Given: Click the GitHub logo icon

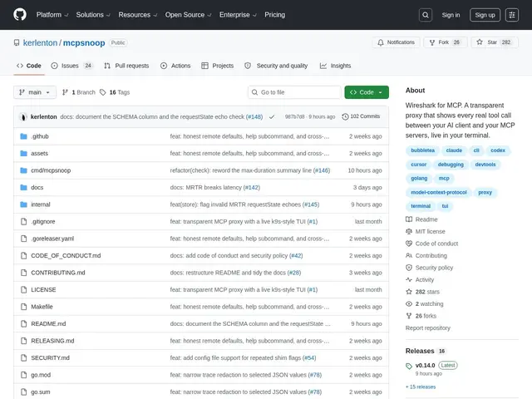Looking at the screenshot, I should coord(20,15).
